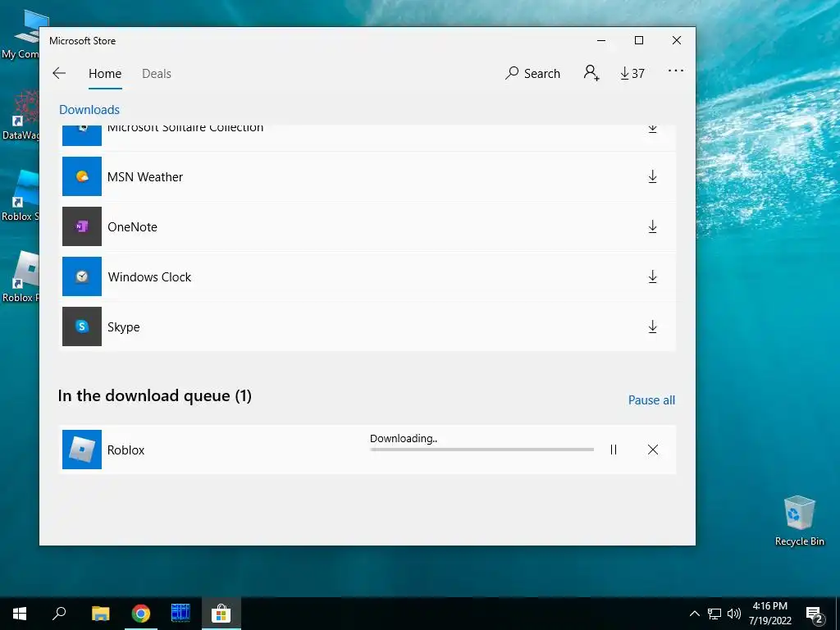840x630 pixels.
Task: Click the Downloads heading link
Action: coord(89,109)
